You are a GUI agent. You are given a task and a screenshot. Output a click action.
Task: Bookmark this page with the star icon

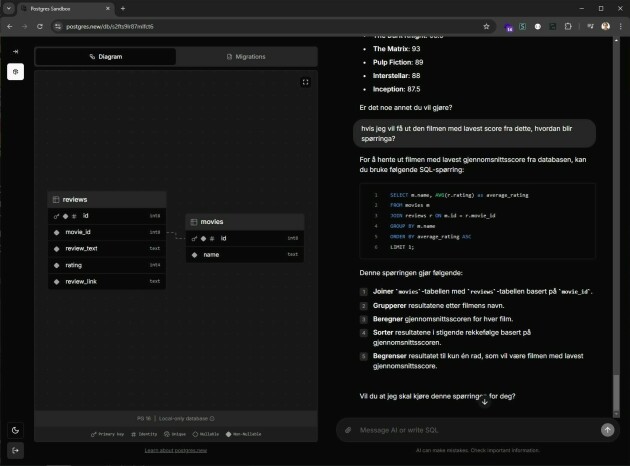486,27
